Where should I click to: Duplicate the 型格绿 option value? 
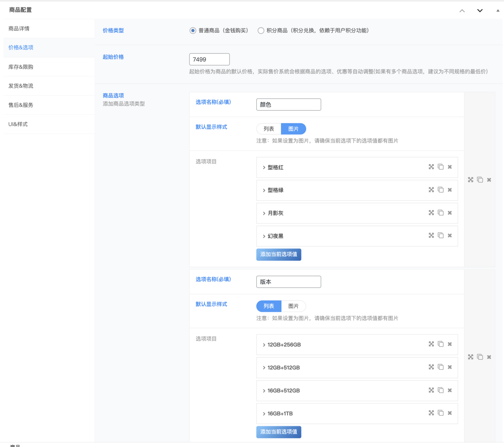[440, 190]
